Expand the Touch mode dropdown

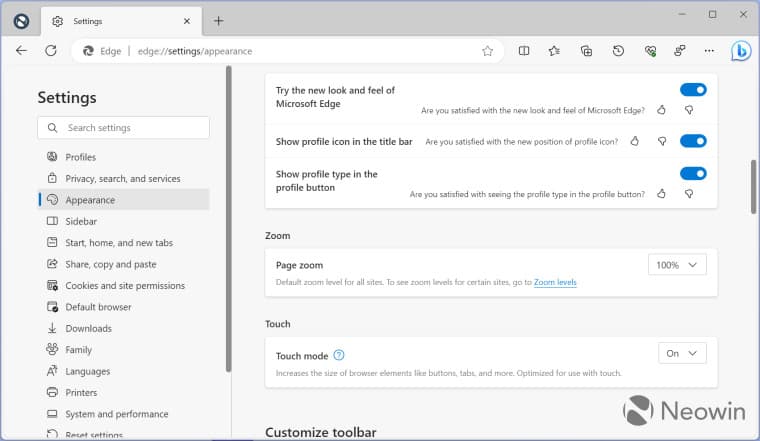[682, 353]
